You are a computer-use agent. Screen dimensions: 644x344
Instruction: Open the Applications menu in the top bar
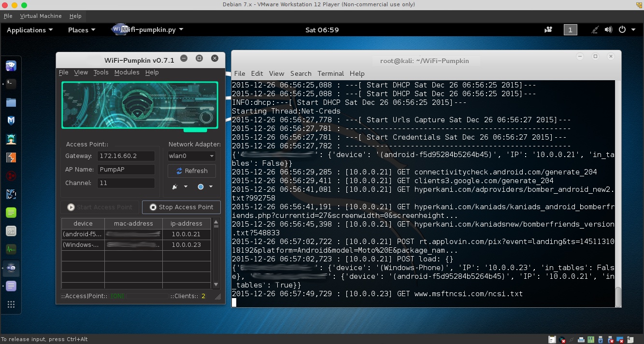tap(30, 30)
